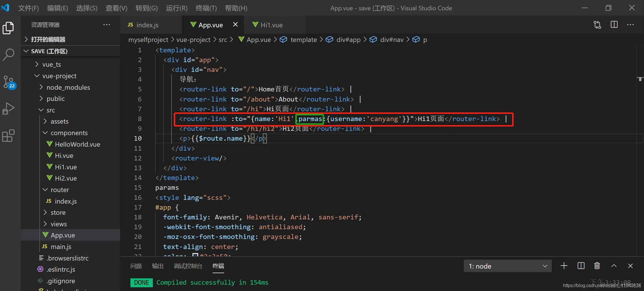This screenshot has height=291, width=644.
Task: Expand the Open Editors section
Action: (48, 39)
